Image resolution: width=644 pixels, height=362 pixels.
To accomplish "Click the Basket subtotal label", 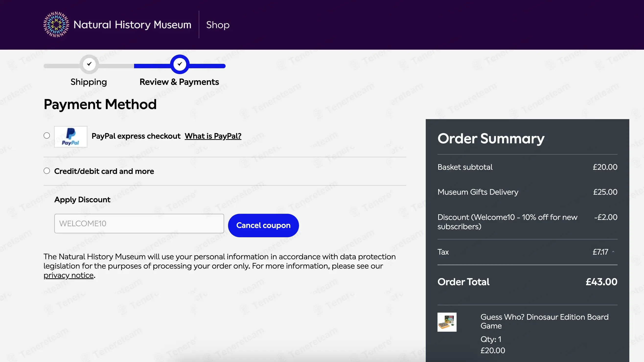I will 465,167.
